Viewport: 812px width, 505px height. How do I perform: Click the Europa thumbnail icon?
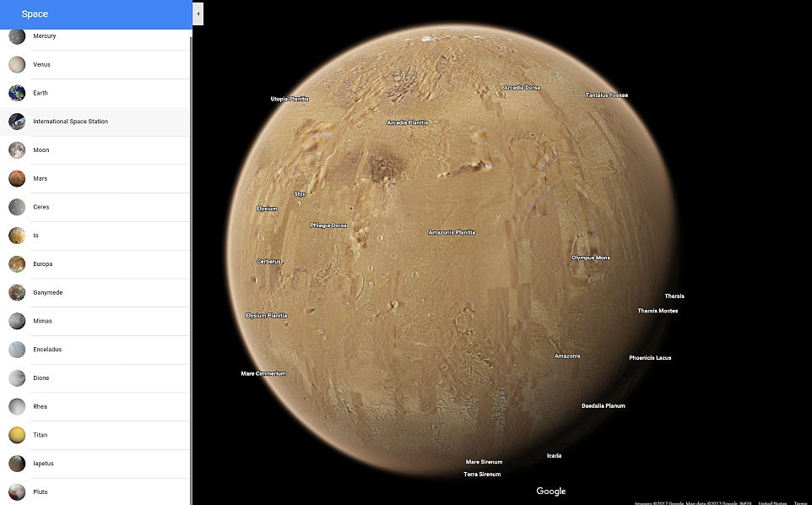click(17, 264)
